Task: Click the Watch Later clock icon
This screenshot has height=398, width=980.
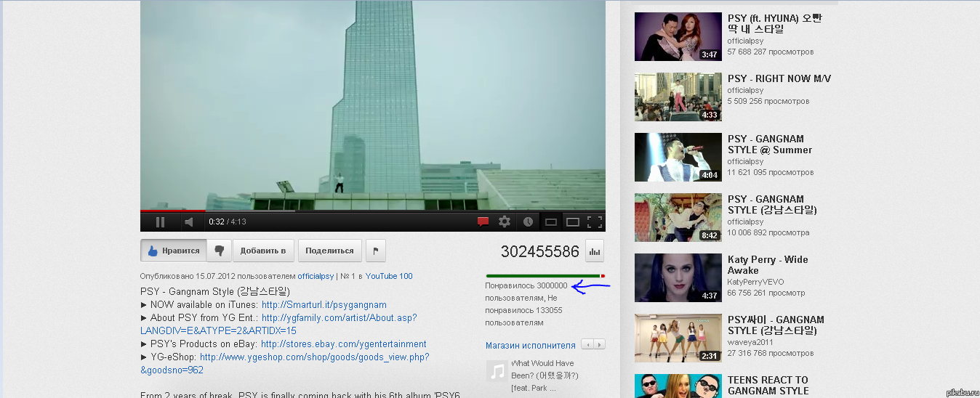Action: [528, 222]
